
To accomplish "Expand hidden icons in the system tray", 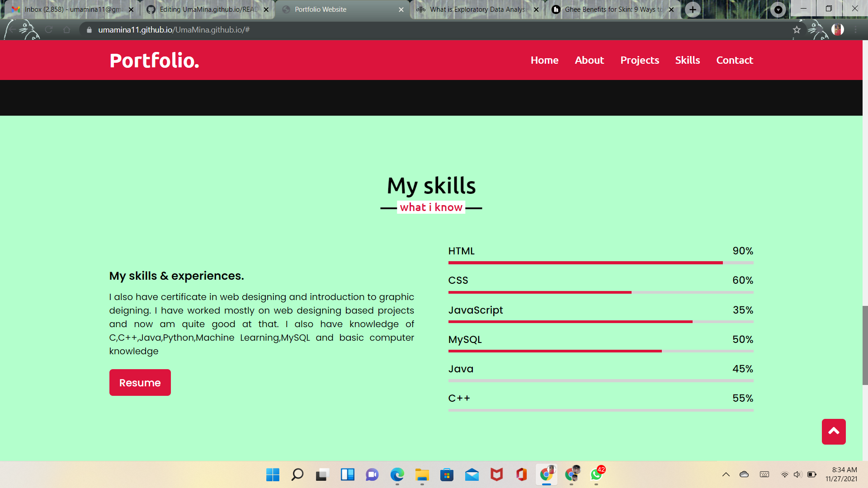I will click(x=726, y=475).
